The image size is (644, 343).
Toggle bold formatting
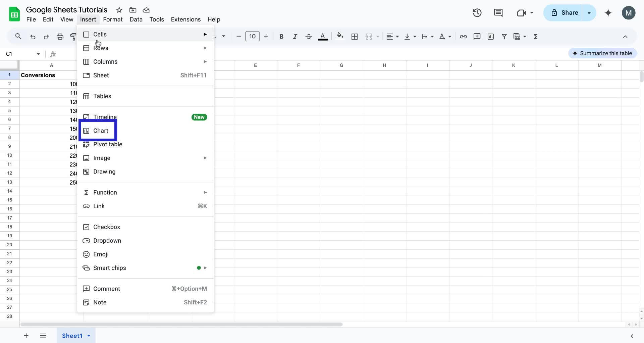click(x=281, y=36)
